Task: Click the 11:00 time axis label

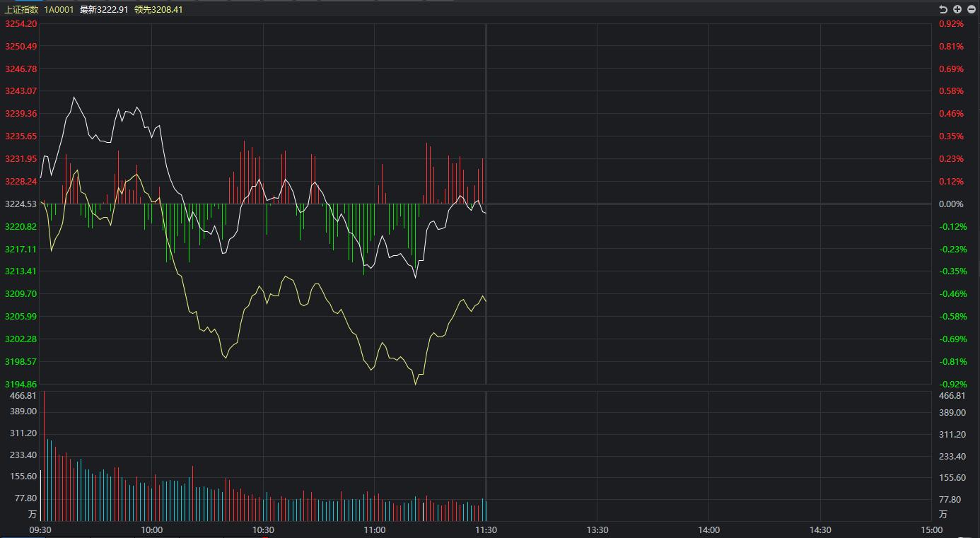Action: (375, 530)
